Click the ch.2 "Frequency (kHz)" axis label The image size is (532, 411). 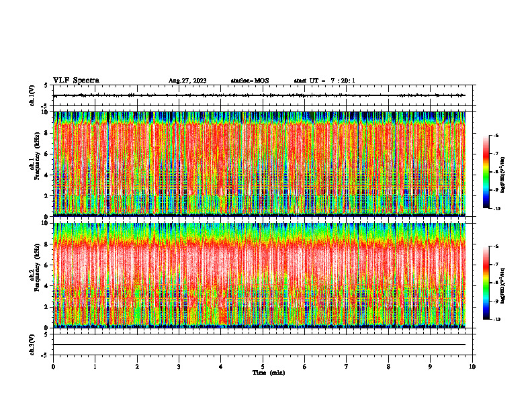(x=37, y=267)
